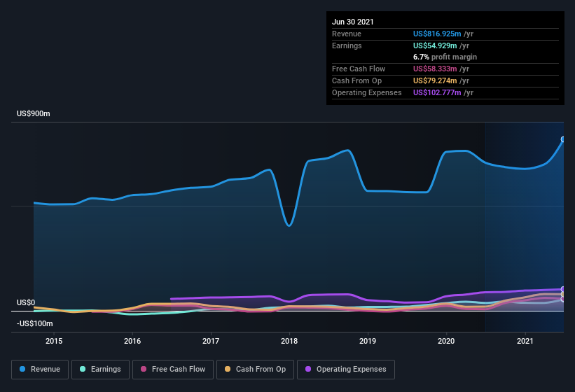Toggle the Revenue legend button
The width and height of the screenshot is (575, 392).
point(40,370)
